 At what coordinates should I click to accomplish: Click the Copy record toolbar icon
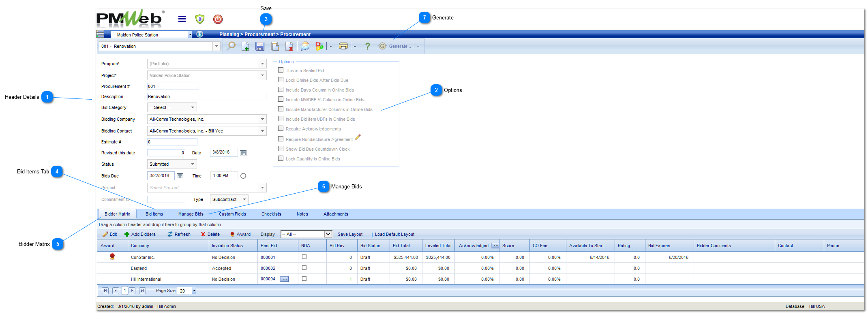click(x=275, y=46)
